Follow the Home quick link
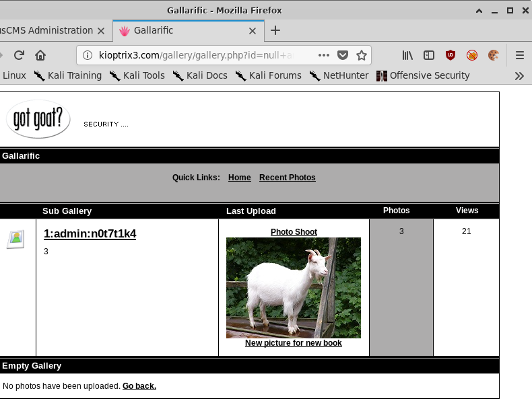 [239, 178]
